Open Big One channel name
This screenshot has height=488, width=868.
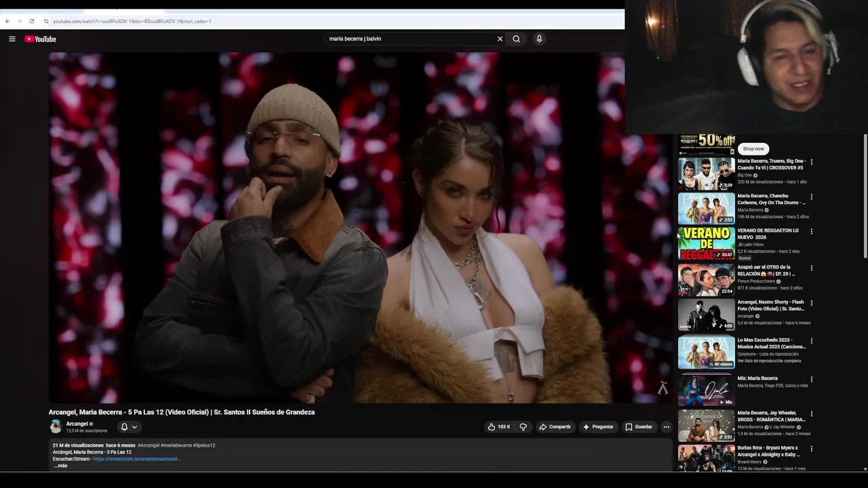(745, 175)
